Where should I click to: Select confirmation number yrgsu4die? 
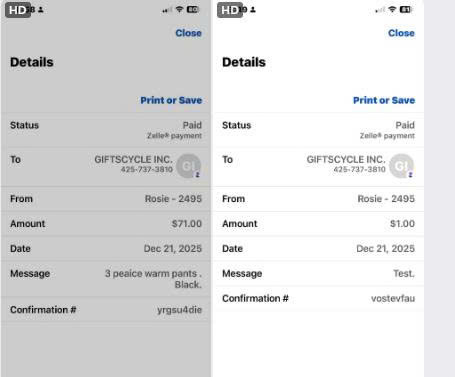tap(179, 310)
